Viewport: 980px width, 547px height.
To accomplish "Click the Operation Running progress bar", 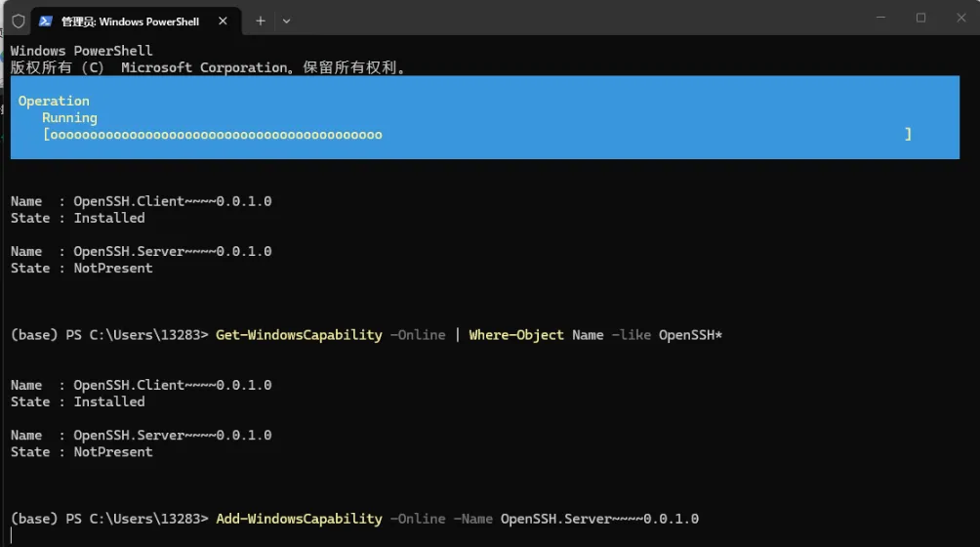I will point(477,135).
